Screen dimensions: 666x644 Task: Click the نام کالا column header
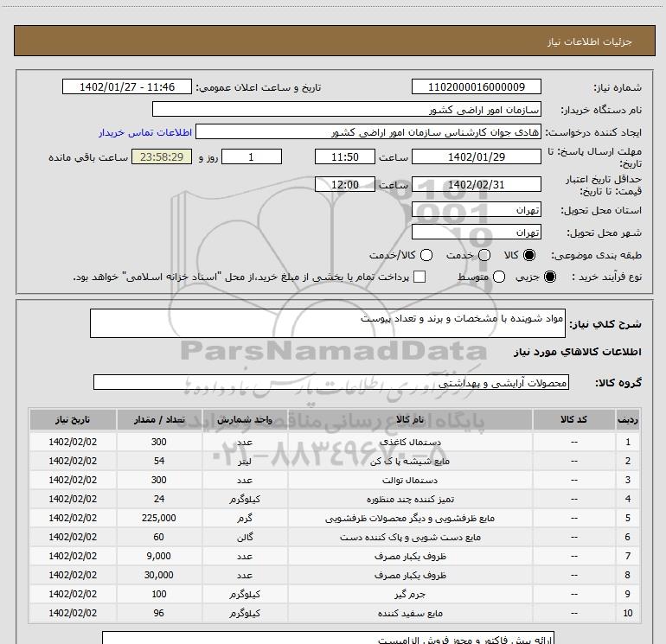[410, 419]
